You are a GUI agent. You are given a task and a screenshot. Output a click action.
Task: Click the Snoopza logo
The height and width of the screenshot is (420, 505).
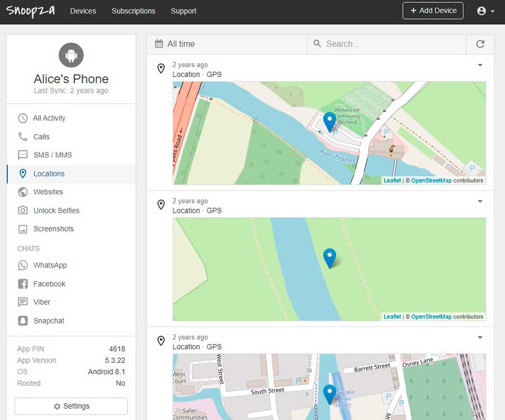31,11
